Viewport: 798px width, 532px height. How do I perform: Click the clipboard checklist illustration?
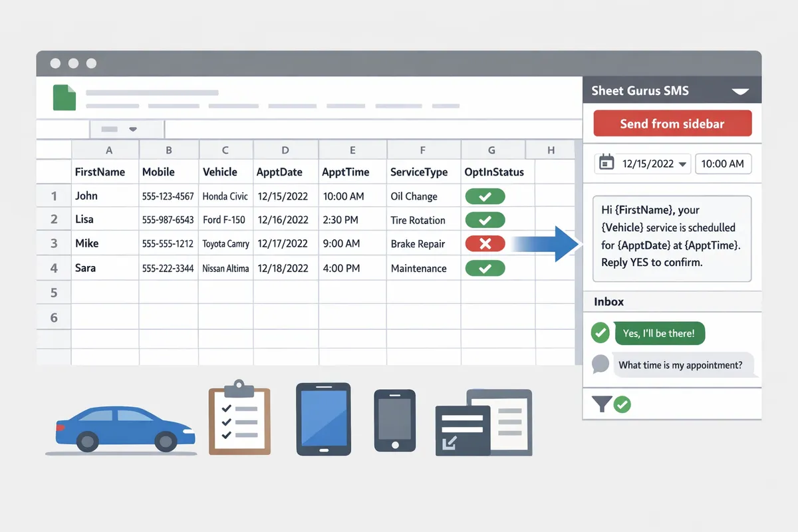pyautogui.click(x=239, y=418)
